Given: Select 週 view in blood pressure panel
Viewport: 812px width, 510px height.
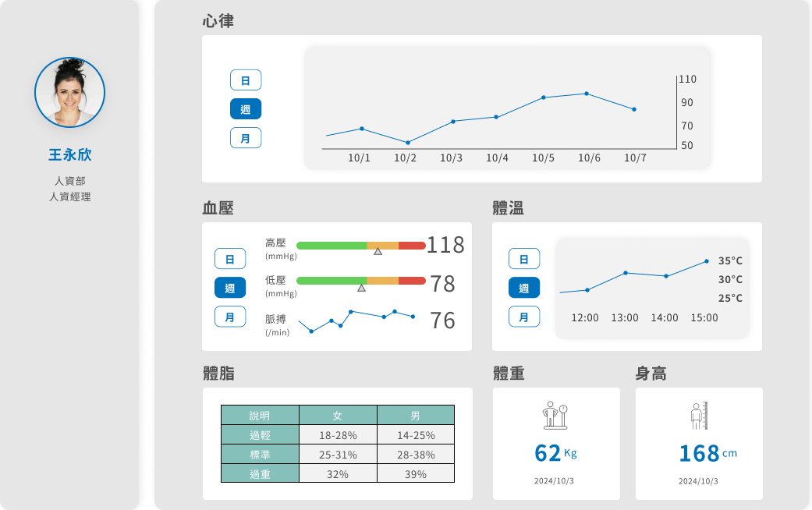Looking at the screenshot, I should click(230, 288).
